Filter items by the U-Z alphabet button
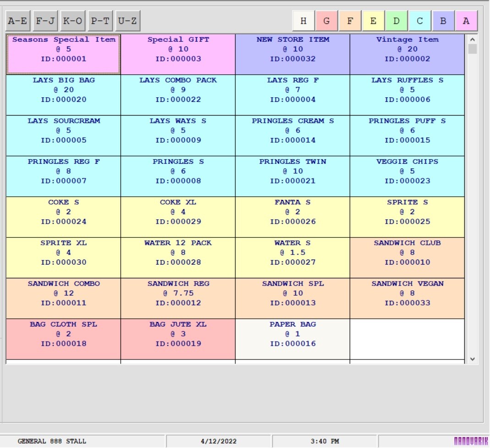The image size is (490, 448). [x=128, y=21]
